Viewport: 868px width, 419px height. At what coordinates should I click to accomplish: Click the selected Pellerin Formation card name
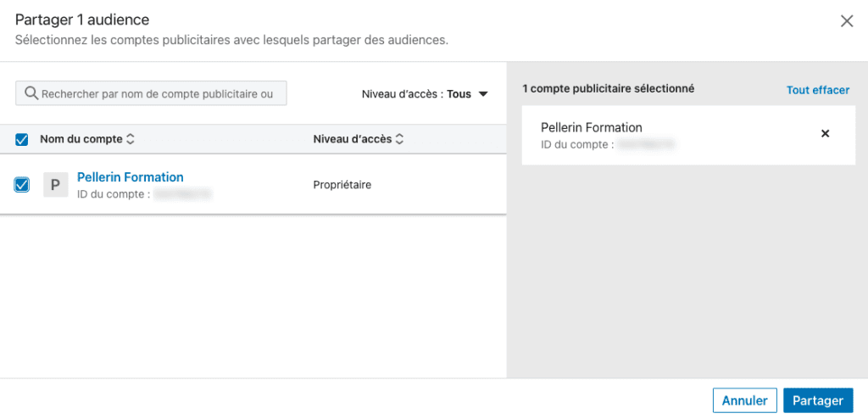592,127
